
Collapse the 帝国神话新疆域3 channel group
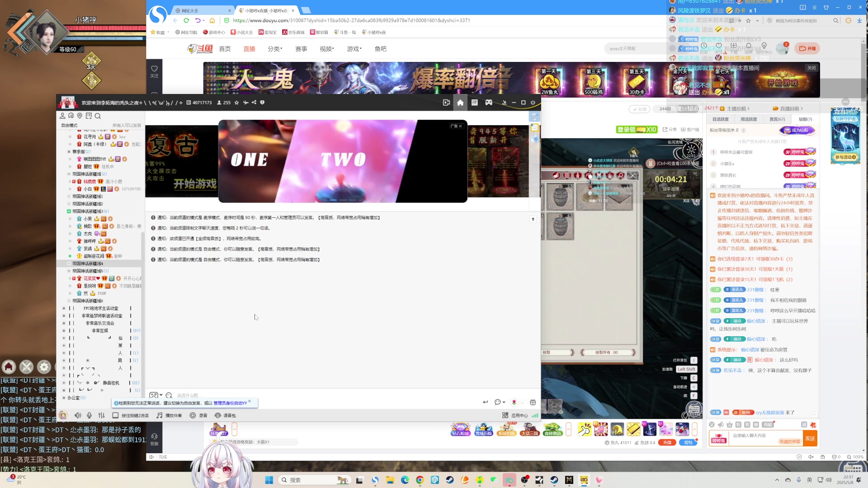[x=69, y=211]
